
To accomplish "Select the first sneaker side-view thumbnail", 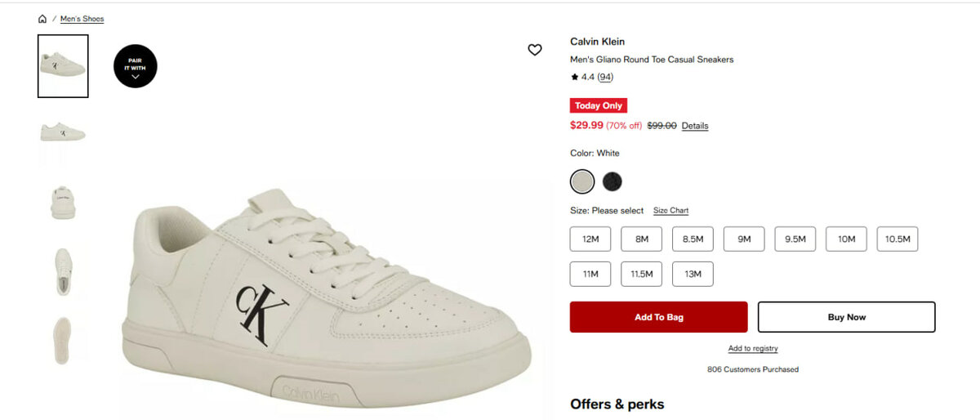I will tap(63, 66).
